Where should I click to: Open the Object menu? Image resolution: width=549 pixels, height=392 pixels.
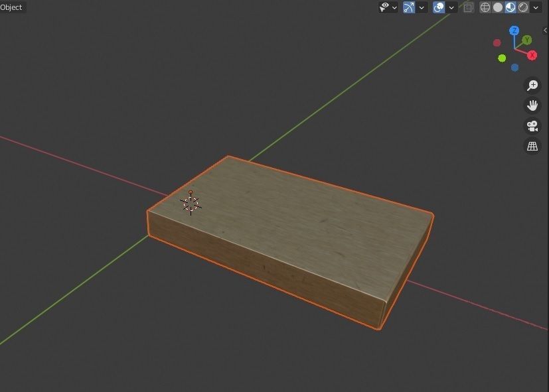click(11, 7)
